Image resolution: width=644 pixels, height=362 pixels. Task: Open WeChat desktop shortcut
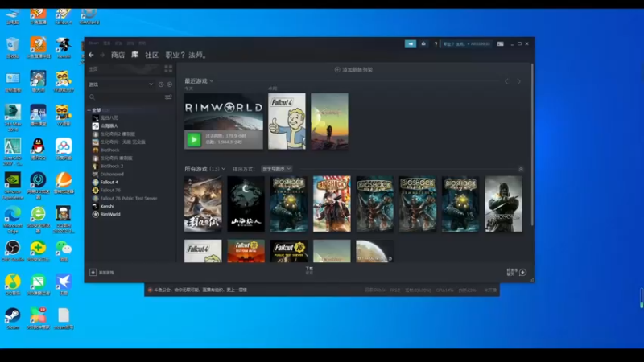click(64, 251)
